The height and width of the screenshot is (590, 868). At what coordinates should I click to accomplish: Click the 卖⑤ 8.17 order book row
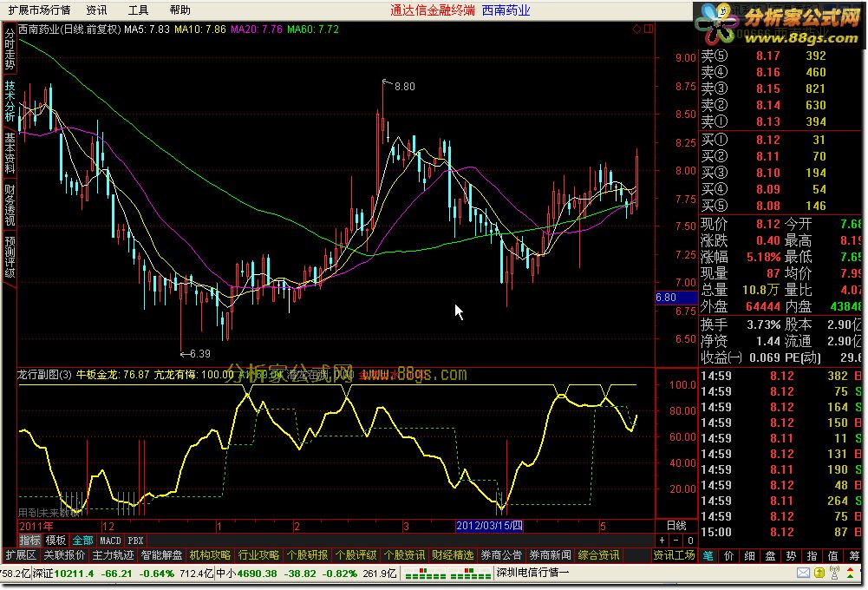[780, 56]
